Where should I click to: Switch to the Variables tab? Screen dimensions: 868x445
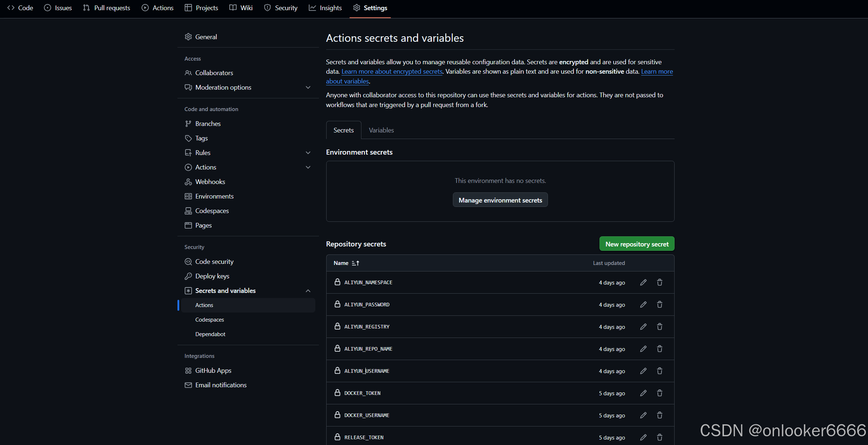(381, 130)
